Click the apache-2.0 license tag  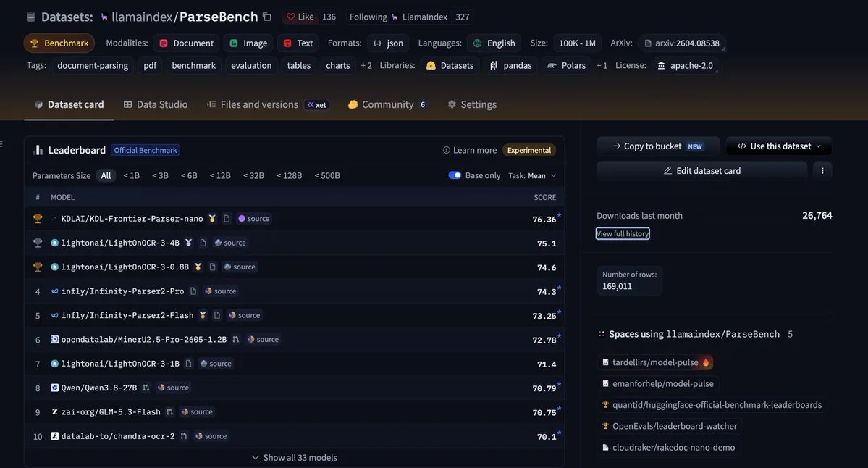[x=686, y=65]
